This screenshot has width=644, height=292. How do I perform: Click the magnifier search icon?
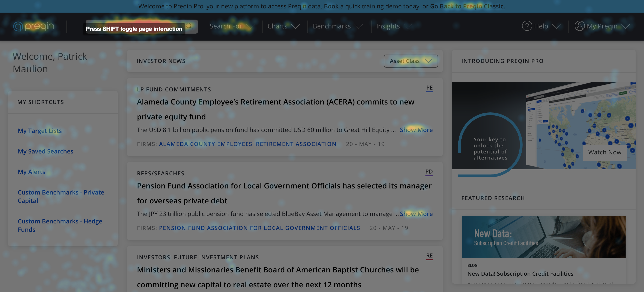point(190,26)
